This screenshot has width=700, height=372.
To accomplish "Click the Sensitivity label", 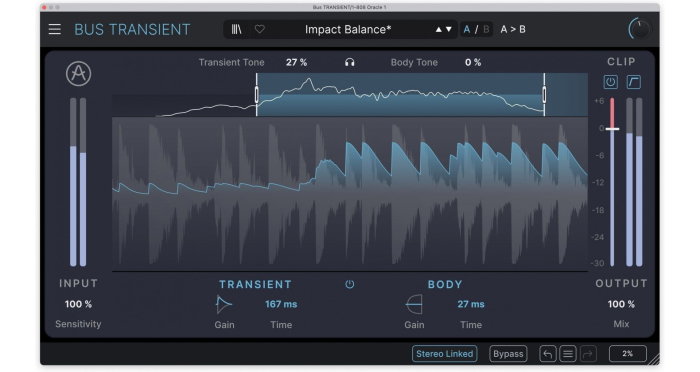I will tap(78, 324).
